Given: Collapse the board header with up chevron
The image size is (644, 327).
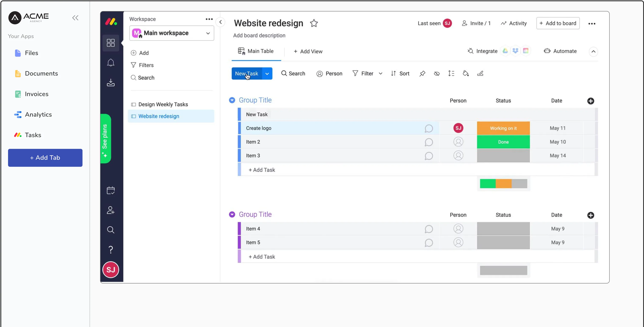Looking at the screenshot, I should [593, 52].
